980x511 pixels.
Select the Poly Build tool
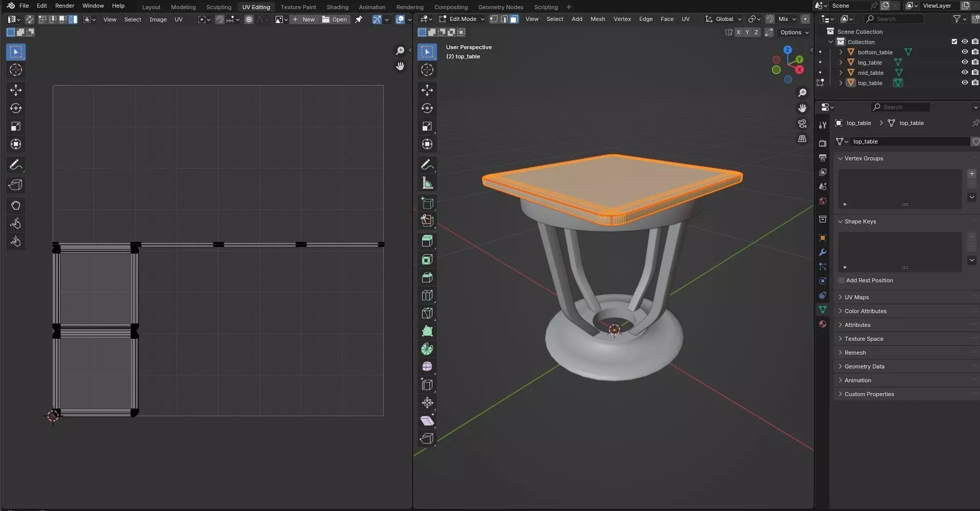click(427, 331)
